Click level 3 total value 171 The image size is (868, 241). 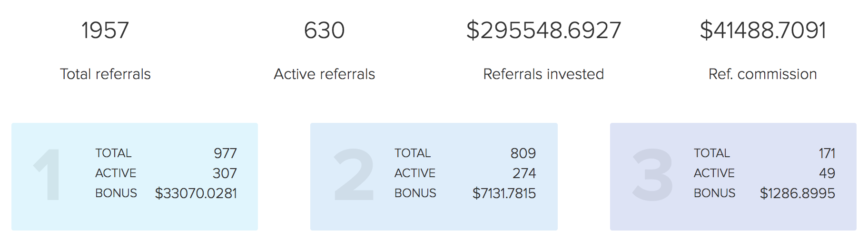[x=827, y=153]
